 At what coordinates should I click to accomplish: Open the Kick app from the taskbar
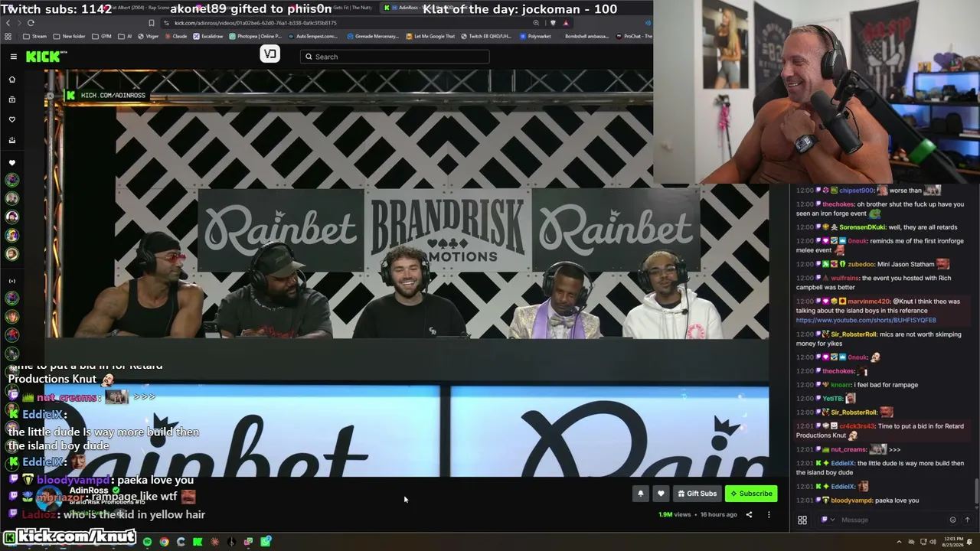pyautogui.click(x=198, y=542)
